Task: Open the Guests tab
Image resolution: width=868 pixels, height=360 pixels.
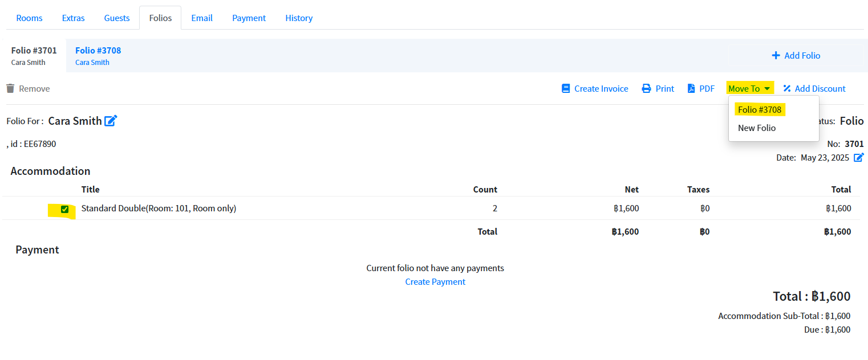Action: click(x=117, y=18)
